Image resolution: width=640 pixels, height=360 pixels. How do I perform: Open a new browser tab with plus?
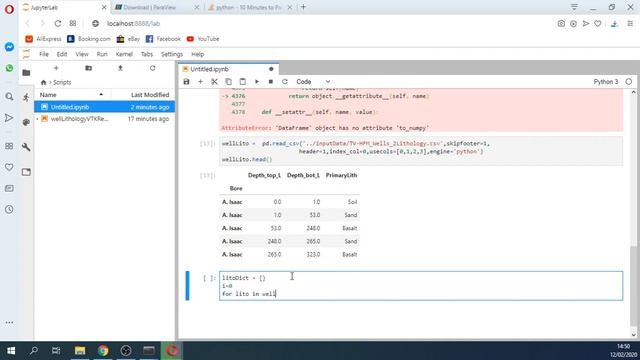tap(303, 7)
